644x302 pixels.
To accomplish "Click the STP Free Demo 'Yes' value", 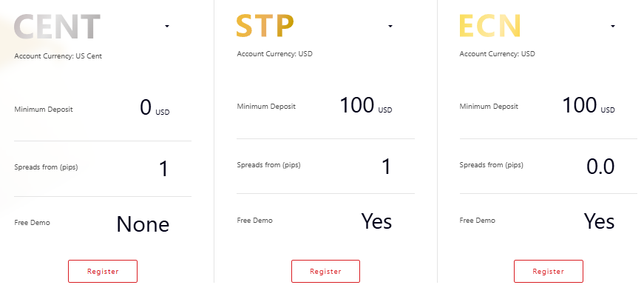I will [x=376, y=221].
